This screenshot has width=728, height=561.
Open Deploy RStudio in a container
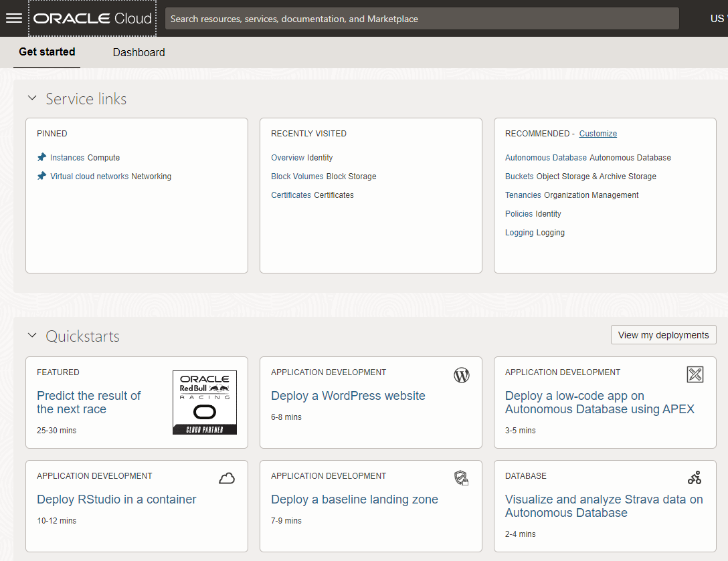(x=116, y=499)
